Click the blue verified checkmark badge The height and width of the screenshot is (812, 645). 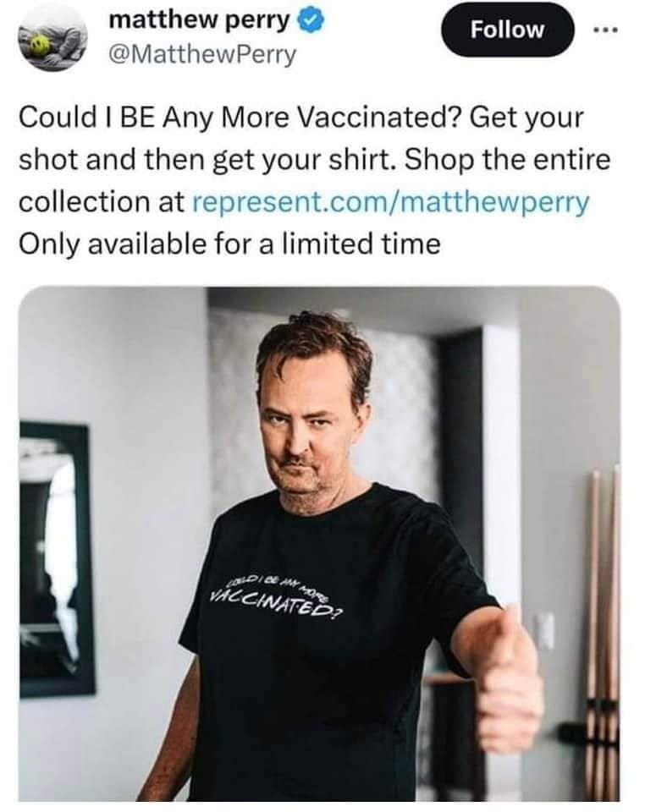click(x=311, y=20)
